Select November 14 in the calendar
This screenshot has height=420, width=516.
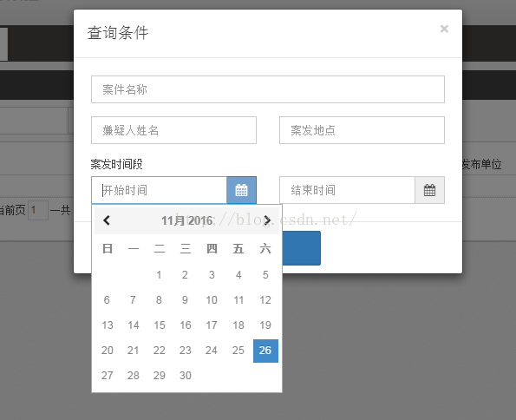(x=133, y=325)
